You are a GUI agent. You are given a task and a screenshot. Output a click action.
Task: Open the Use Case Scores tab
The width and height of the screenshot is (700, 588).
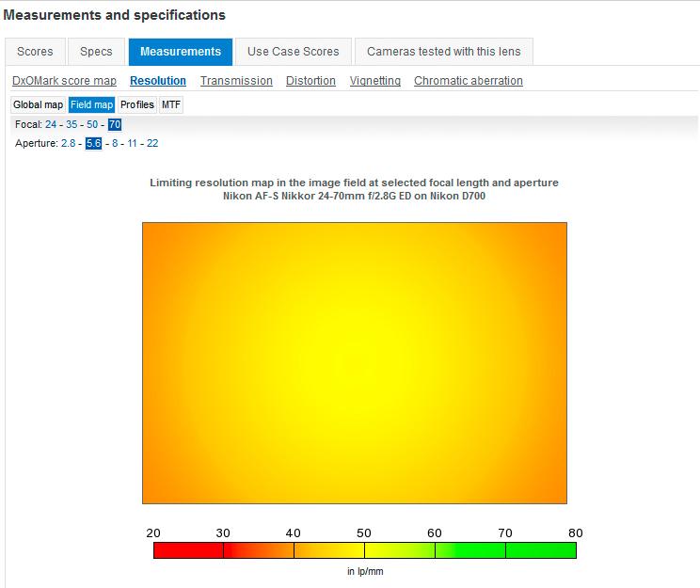(294, 52)
